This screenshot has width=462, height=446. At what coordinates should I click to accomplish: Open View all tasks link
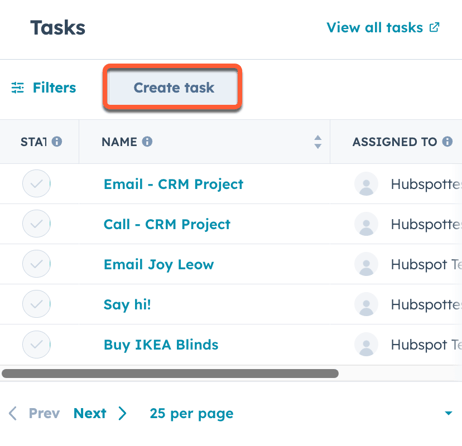point(383,28)
